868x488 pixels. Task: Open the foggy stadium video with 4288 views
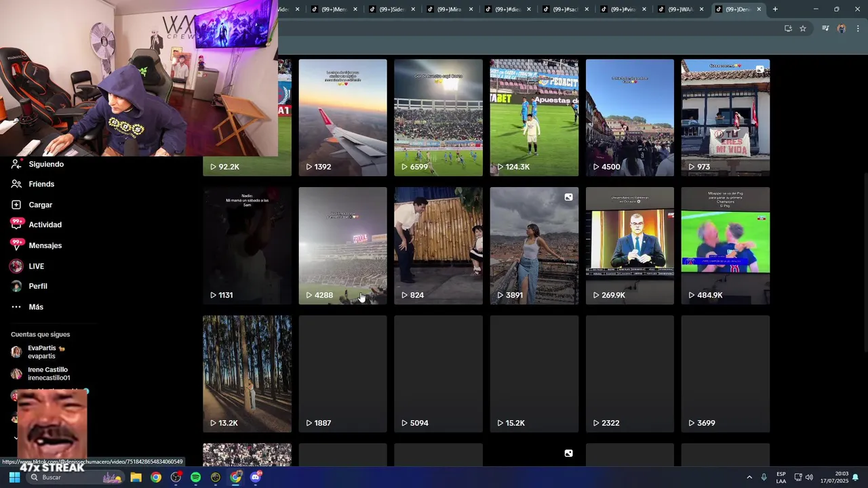342,245
